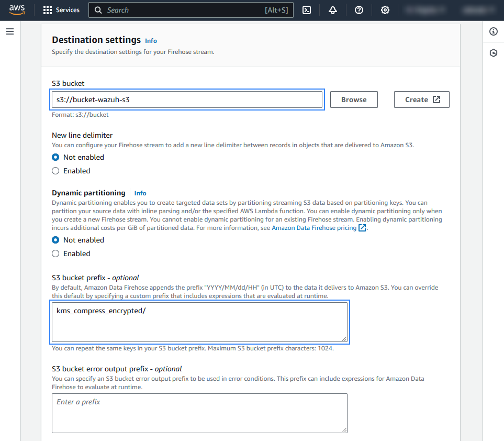Viewport: 504px width, 441px height.
Task: Select Enabled for New line delimiter
Action: 55,171
